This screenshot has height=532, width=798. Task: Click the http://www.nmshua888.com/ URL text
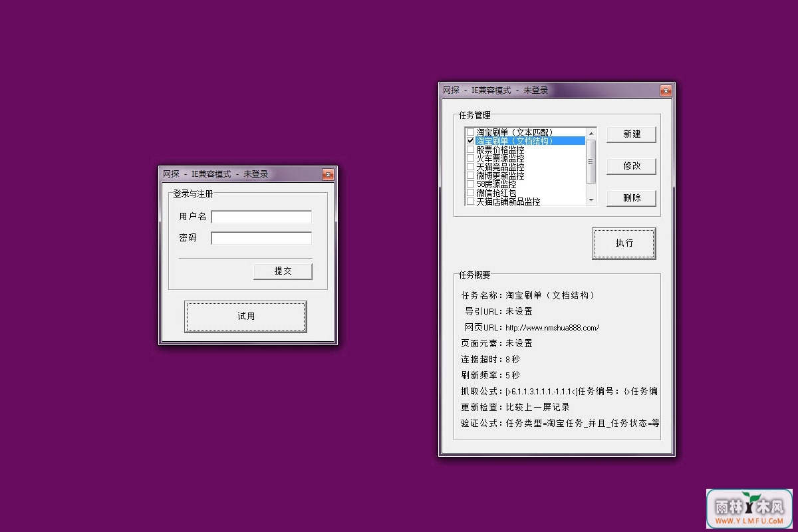(x=553, y=327)
